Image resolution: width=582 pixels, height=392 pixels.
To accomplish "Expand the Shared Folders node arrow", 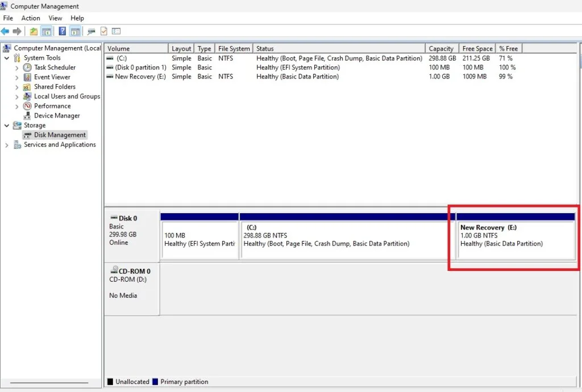I will coord(16,87).
